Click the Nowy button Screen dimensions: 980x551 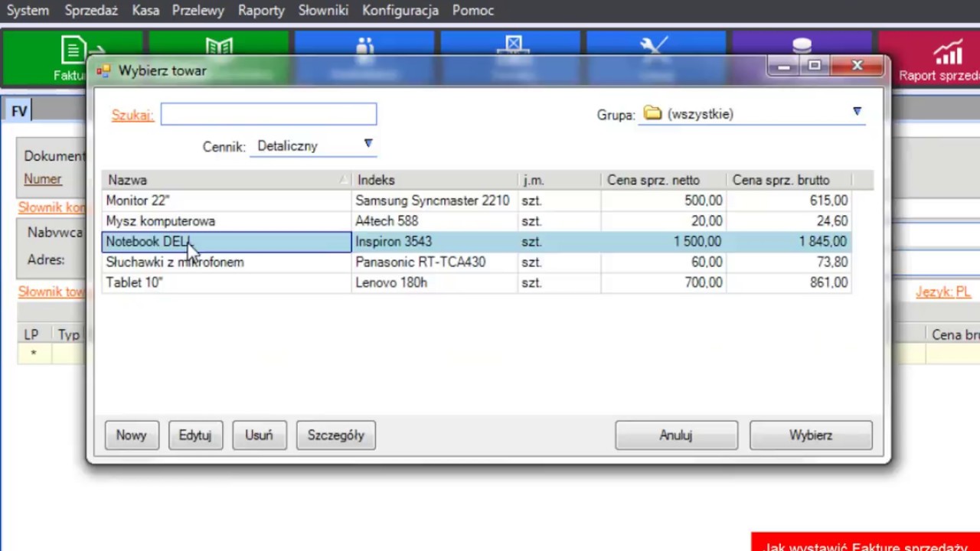point(131,435)
